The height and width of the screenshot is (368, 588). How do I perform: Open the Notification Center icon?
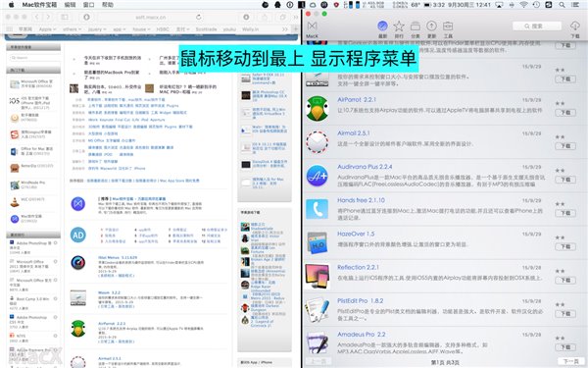(575, 5)
